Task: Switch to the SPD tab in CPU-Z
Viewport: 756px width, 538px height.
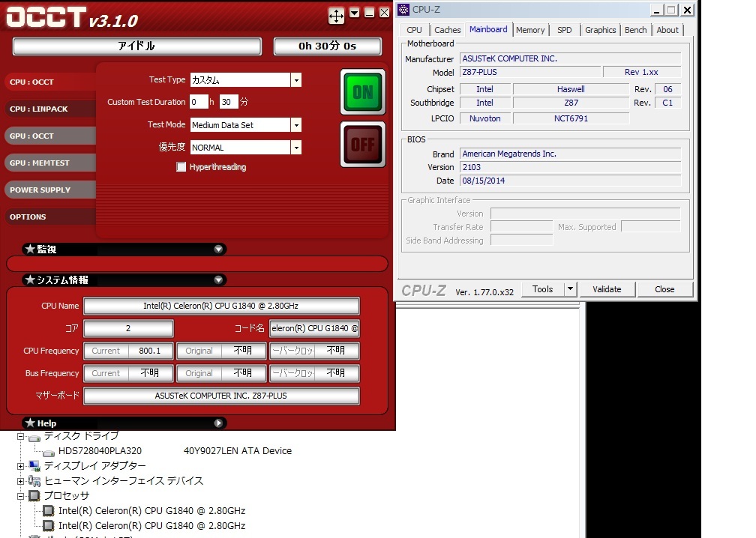Action: 565,30
